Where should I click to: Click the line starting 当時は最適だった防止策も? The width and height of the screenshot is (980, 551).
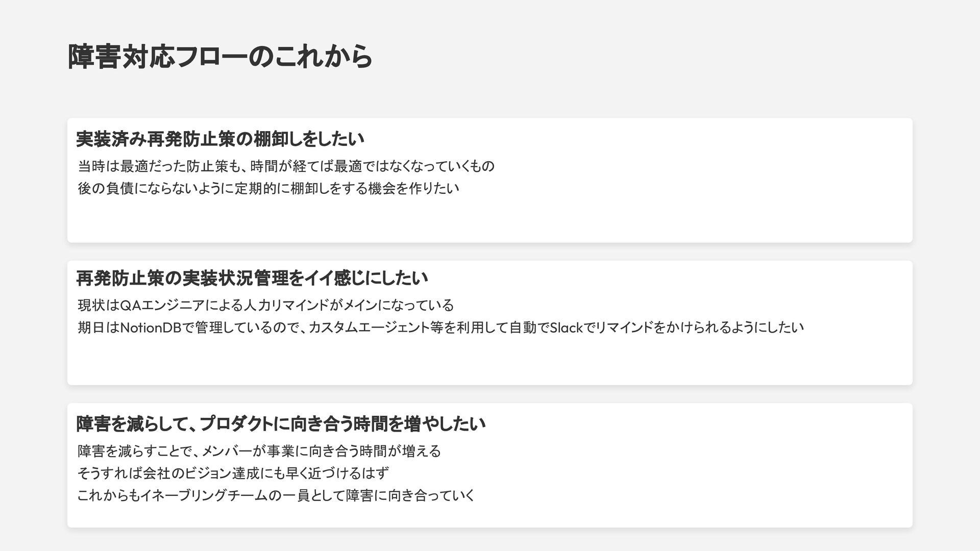(286, 166)
